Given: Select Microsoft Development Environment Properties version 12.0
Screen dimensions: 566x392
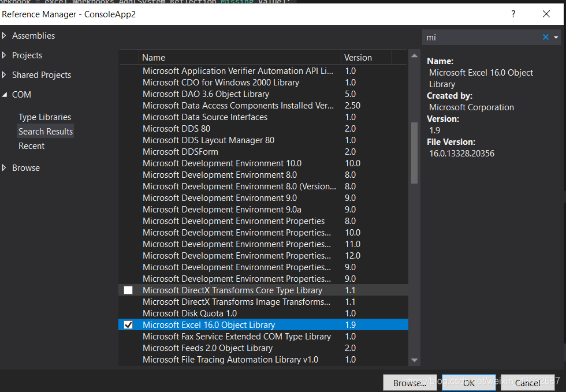Looking at the screenshot, I should (263, 256).
